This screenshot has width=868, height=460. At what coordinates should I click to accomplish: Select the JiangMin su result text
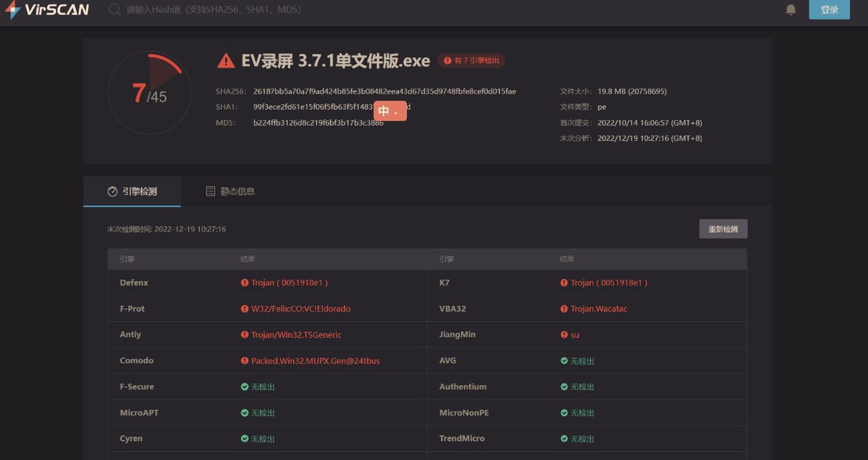click(575, 335)
